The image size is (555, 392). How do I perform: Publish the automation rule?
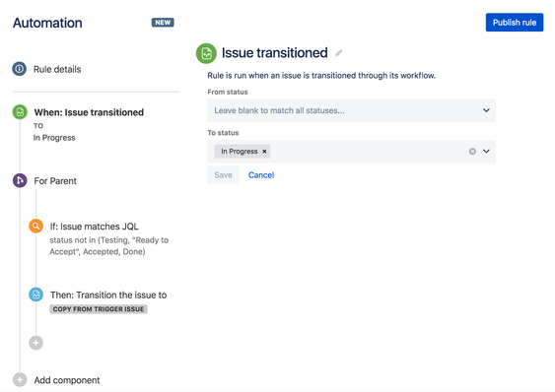click(515, 23)
